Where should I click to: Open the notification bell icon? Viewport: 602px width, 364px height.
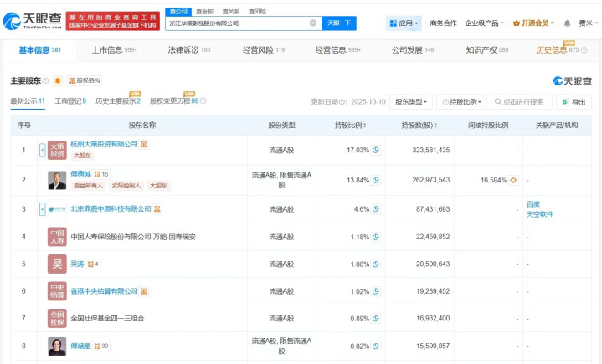[567, 23]
